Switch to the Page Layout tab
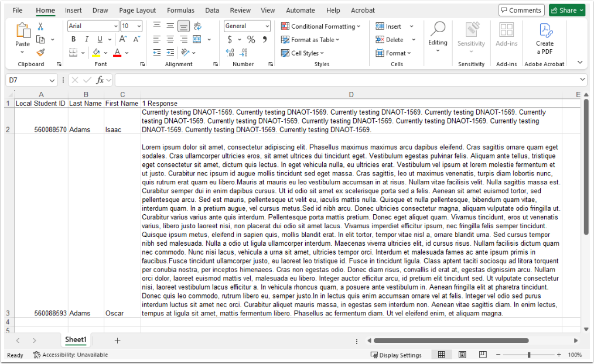Viewport: 594px width, 364px height. pyautogui.click(x=138, y=10)
